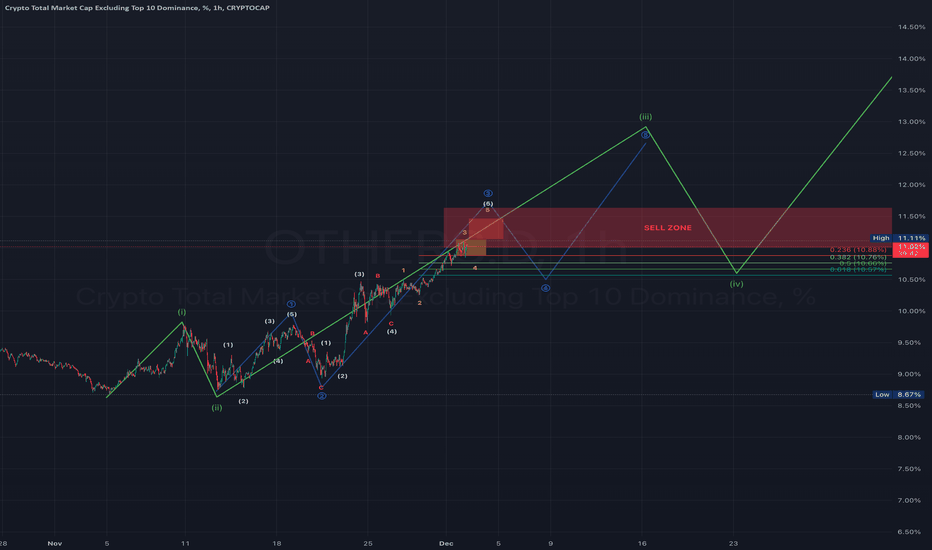Click the '9' date on the time axis
This screenshot has height=550, width=932.
[x=550, y=543]
